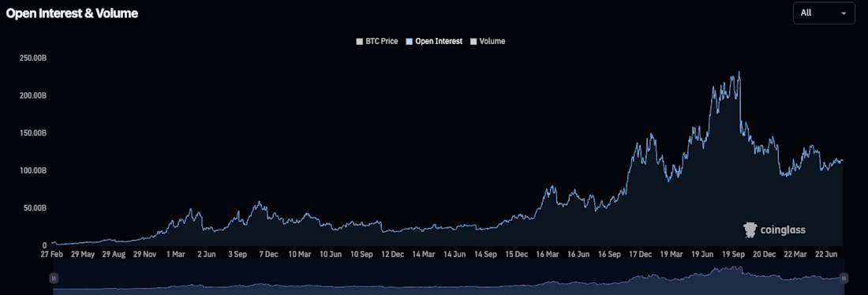
Task: Click the 16 Sep date label
Action: 608,255
